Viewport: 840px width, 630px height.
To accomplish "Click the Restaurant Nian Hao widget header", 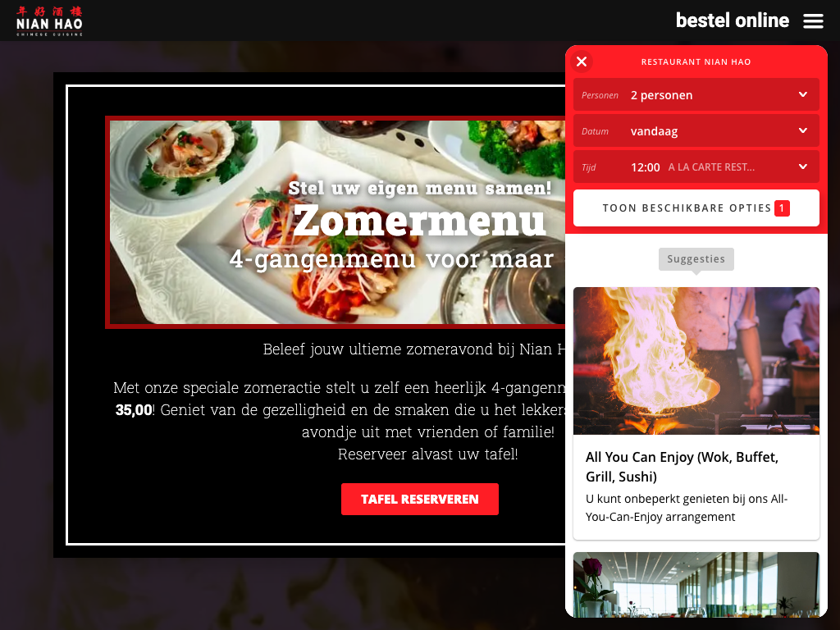I will 696,62.
